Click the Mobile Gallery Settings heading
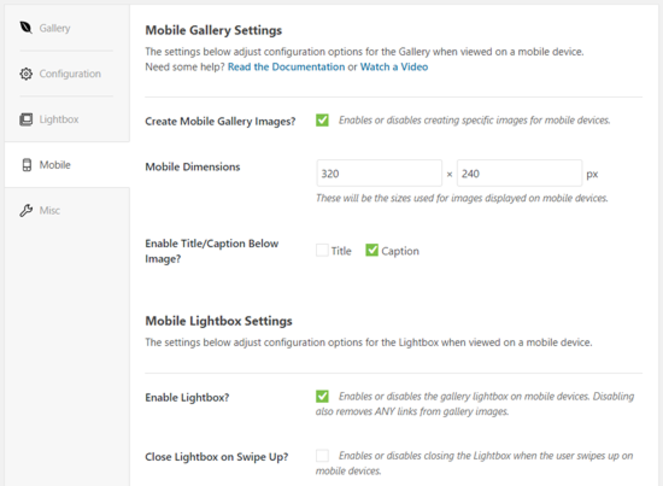Viewport: 663px width, 486px height. (213, 30)
